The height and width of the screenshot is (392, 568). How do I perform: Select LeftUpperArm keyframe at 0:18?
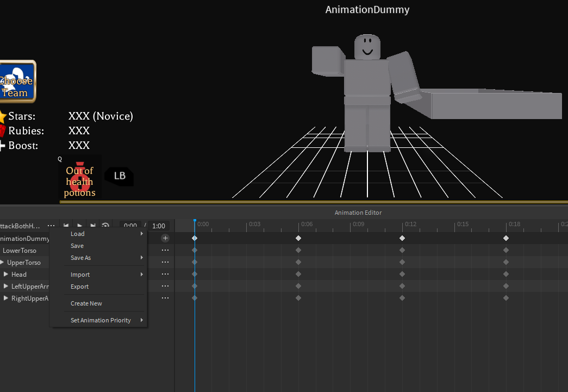(506, 286)
